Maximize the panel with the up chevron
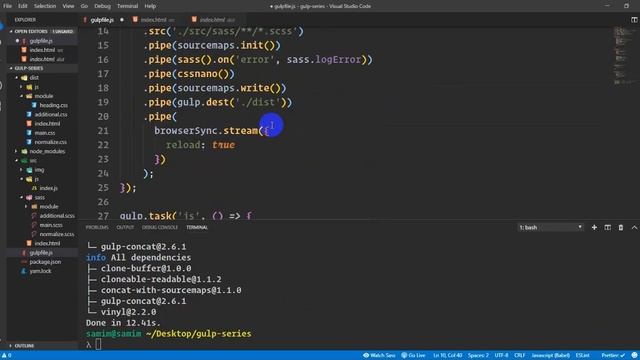This screenshot has width=640, height=360. pos(634,227)
